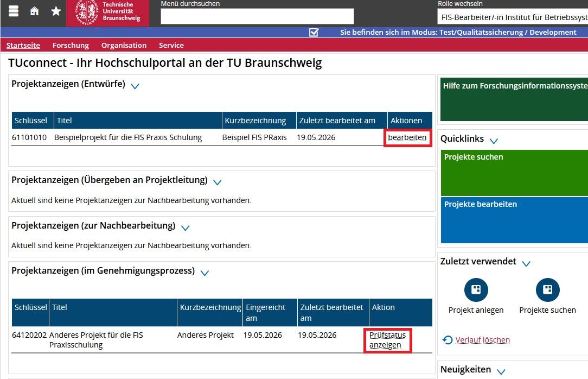Select Beispiel FIS PRaxis short name cell
Screen dimensions: 588x379
point(254,138)
